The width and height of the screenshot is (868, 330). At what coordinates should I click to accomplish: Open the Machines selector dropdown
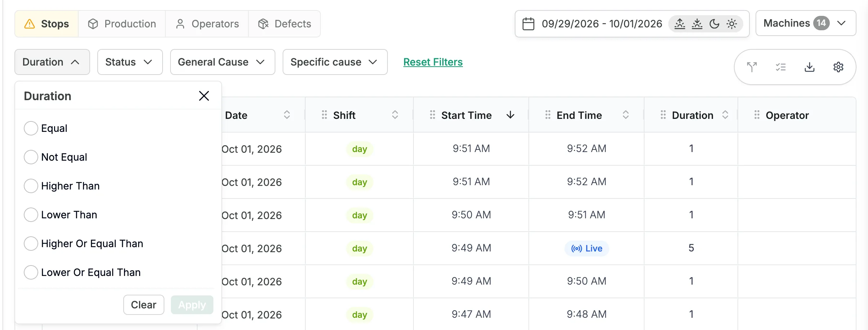(x=806, y=23)
